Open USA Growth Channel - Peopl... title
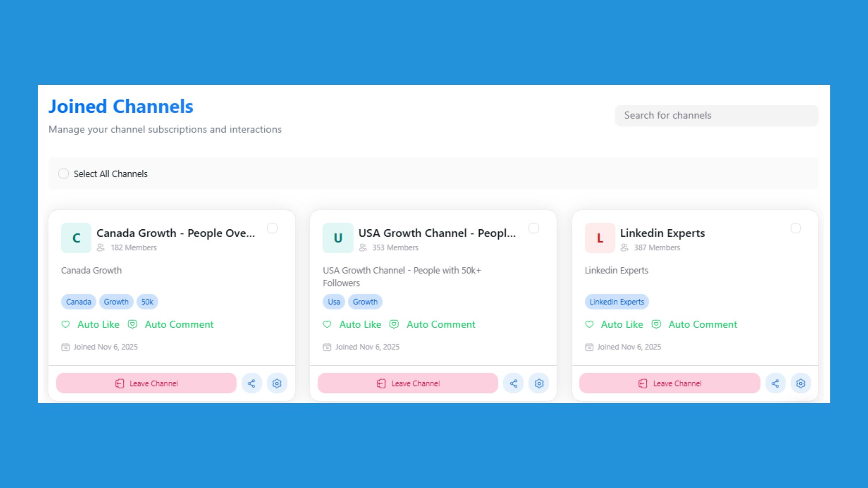868x488 pixels. 437,233
